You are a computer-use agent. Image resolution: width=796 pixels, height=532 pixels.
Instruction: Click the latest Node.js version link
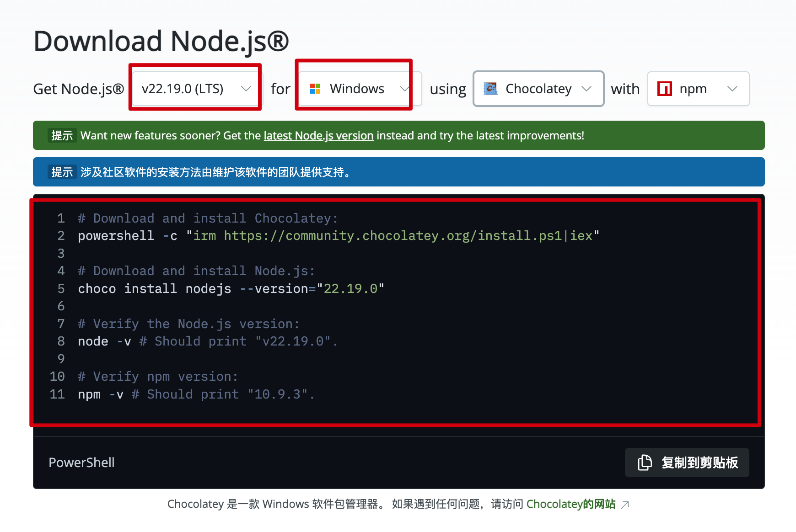tap(318, 135)
